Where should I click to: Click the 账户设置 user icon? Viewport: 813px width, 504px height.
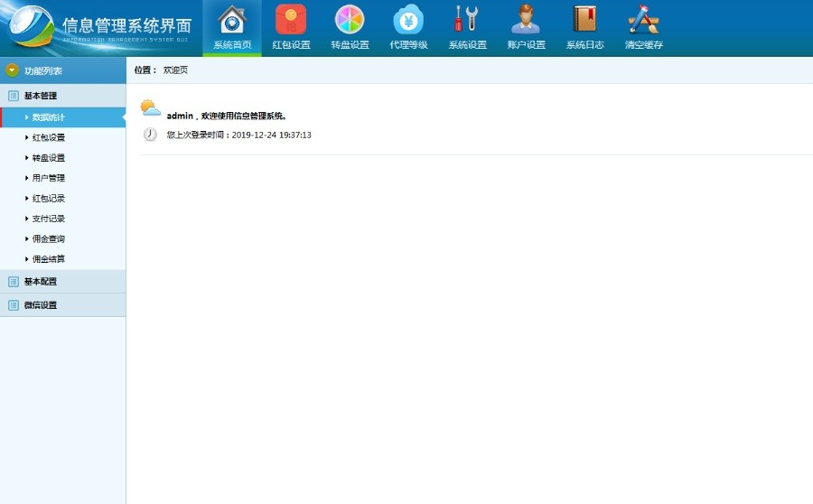pos(526,20)
